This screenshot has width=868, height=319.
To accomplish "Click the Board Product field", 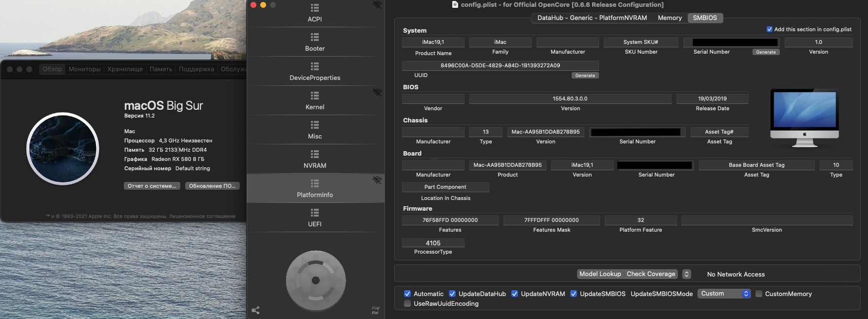I will click(507, 165).
